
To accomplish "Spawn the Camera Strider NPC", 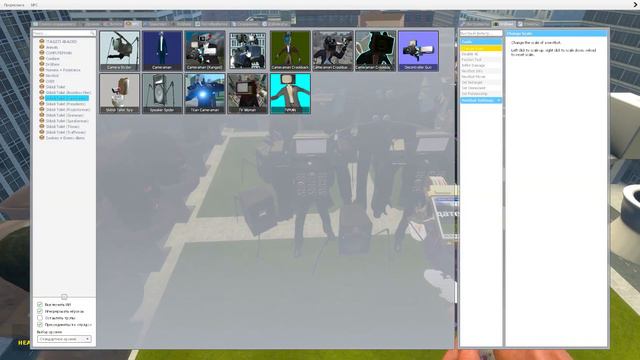I will pos(119,51).
